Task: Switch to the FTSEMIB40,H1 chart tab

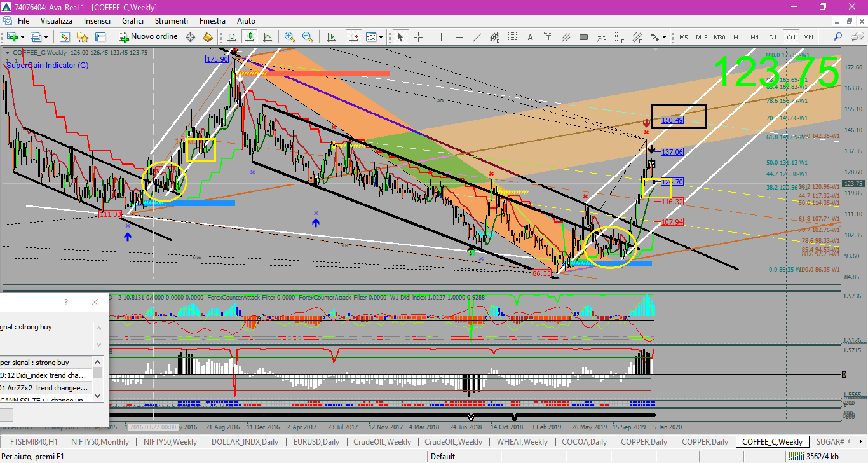Action: (x=34, y=441)
